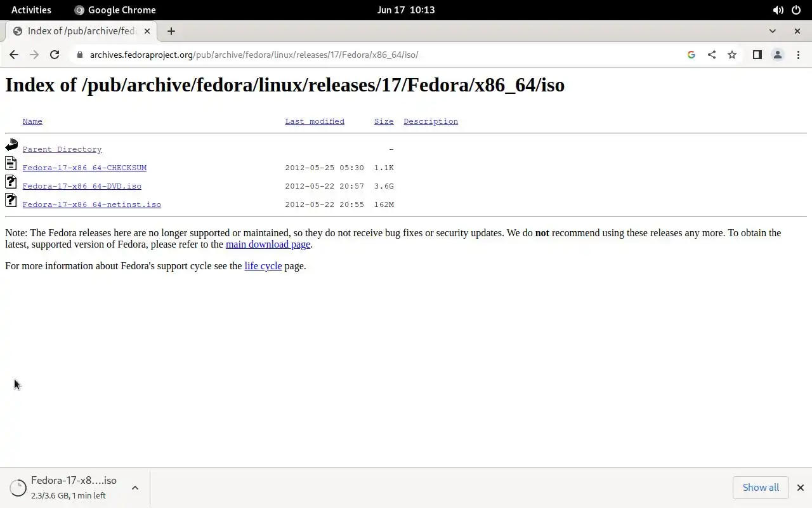Click the forward navigation arrow

tap(34, 55)
